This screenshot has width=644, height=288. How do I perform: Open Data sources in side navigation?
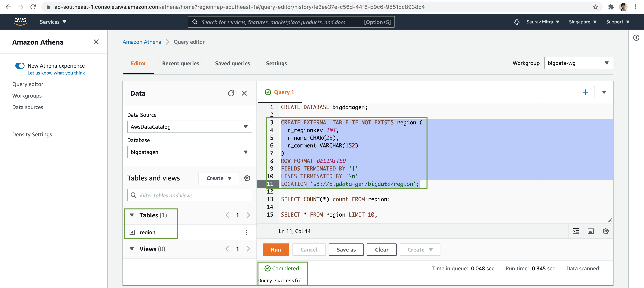coord(27,107)
